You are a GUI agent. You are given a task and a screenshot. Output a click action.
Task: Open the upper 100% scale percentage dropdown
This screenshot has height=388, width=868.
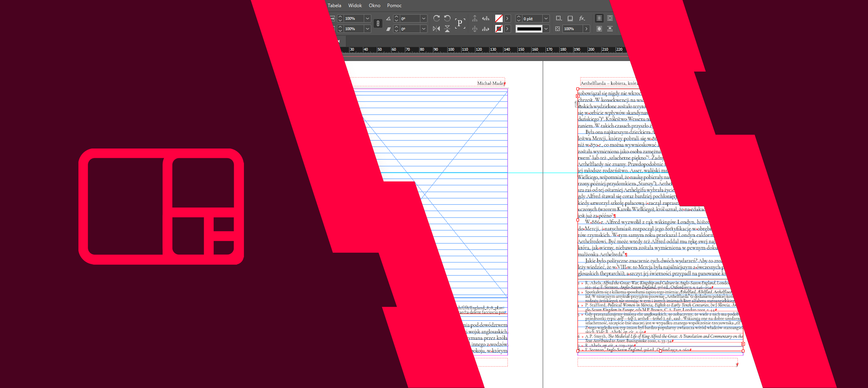[x=368, y=19]
